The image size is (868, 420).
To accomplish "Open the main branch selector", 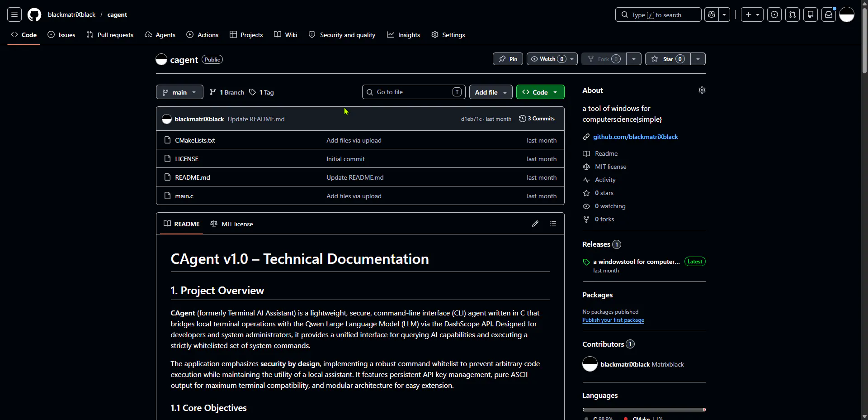I will tap(179, 92).
